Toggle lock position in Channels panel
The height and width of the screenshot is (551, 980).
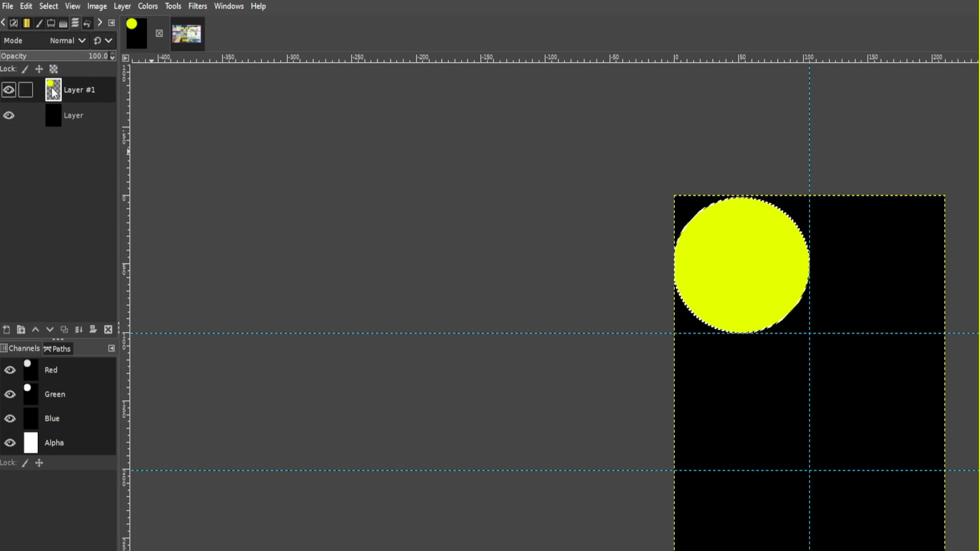pos(39,463)
